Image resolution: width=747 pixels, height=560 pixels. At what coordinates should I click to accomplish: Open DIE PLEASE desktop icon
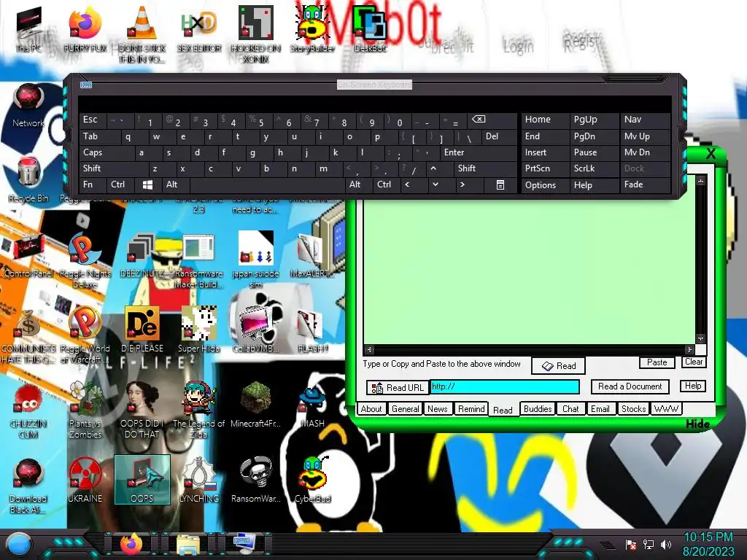pos(142,330)
